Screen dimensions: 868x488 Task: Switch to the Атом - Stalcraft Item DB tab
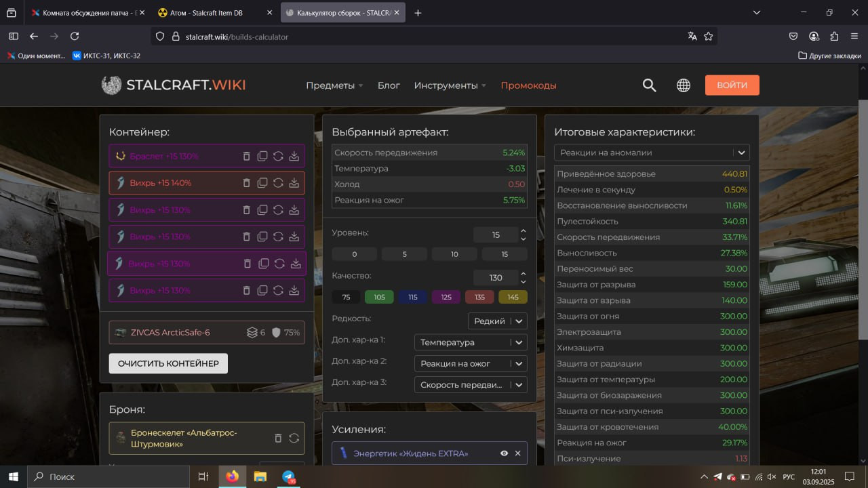coord(215,12)
